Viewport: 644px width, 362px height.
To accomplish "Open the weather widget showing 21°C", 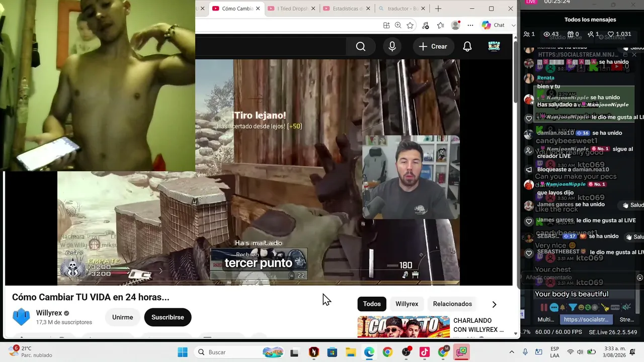I will pyautogui.click(x=30, y=352).
